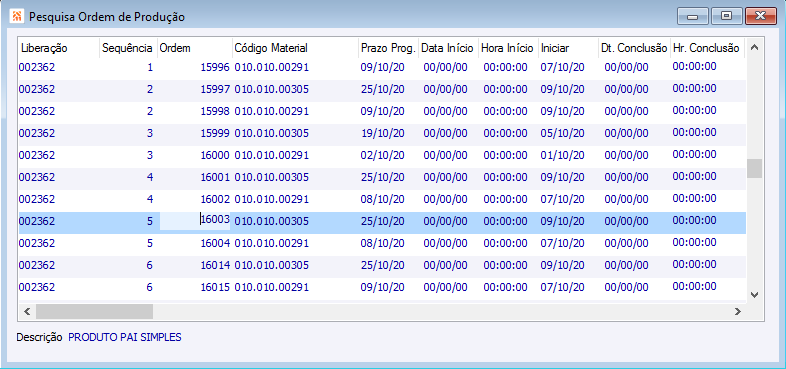The height and width of the screenshot is (369, 786).
Task: Click the Ordem column header
Action: click(194, 48)
